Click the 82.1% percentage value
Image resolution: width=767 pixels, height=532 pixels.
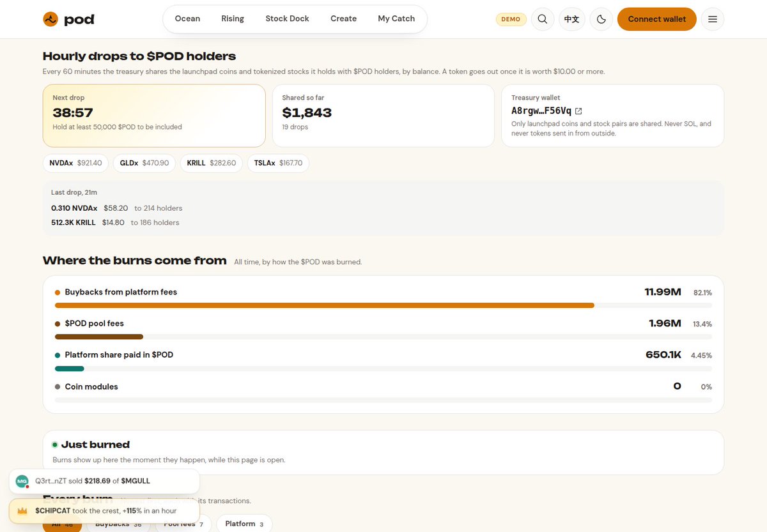click(702, 293)
